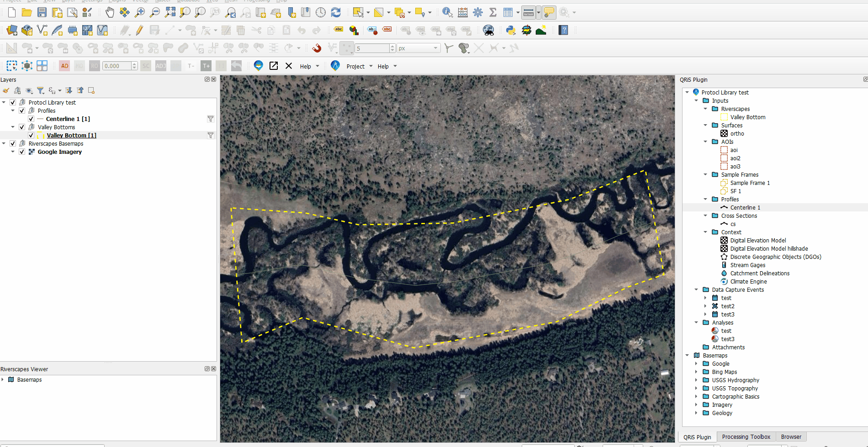Image resolution: width=868 pixels, height=447 pixels.
Task: Select Digital Elevation Model in Context folder
Action: tap(758, 240)
